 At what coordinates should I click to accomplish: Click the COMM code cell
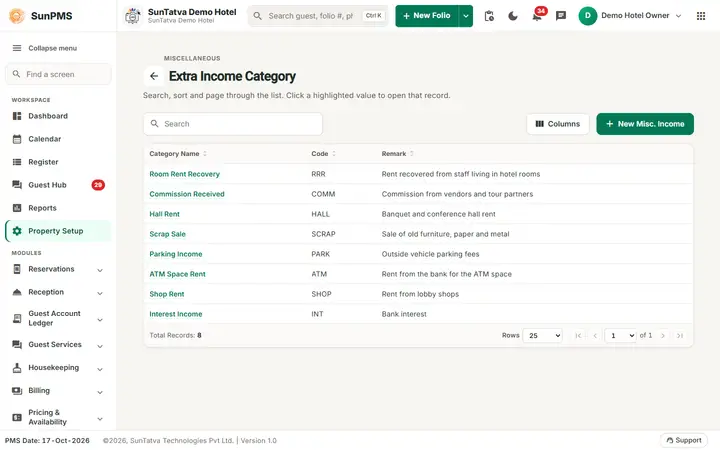pyautogui.click(x=323, y=194)
